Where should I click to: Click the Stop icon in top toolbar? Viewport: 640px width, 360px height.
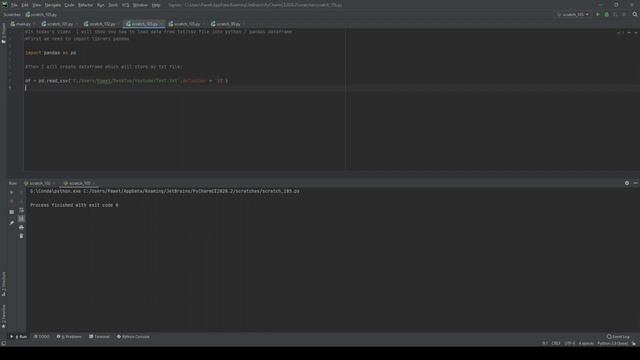[x=624, y=14]
